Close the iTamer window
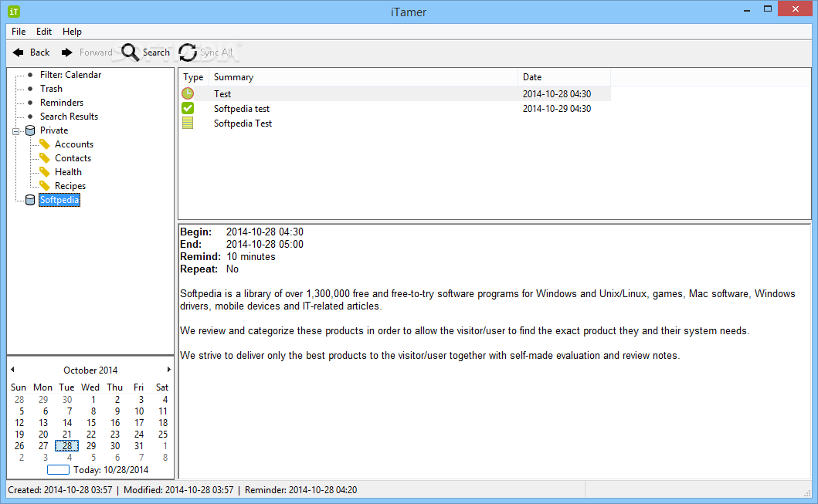Screen dimensions: 818x504 795,8
